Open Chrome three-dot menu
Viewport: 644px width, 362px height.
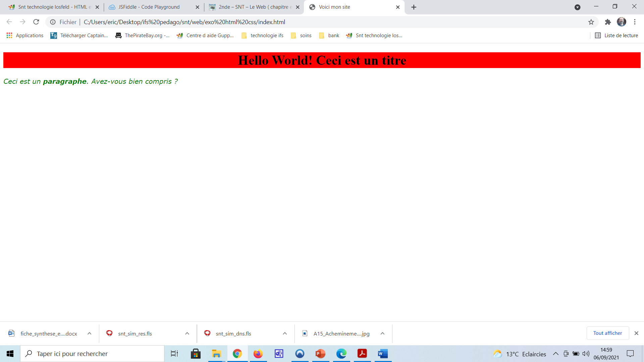pyautogui.click(x=635, y=22)
